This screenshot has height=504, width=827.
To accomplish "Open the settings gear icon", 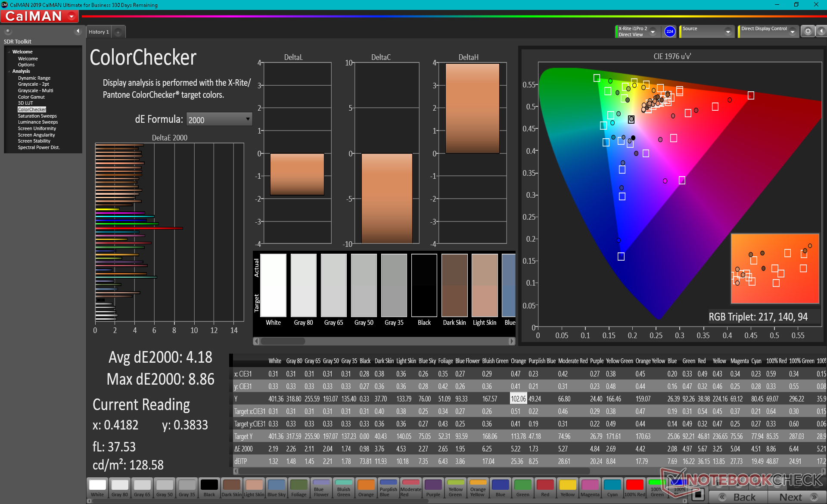I will pos(808,31).
